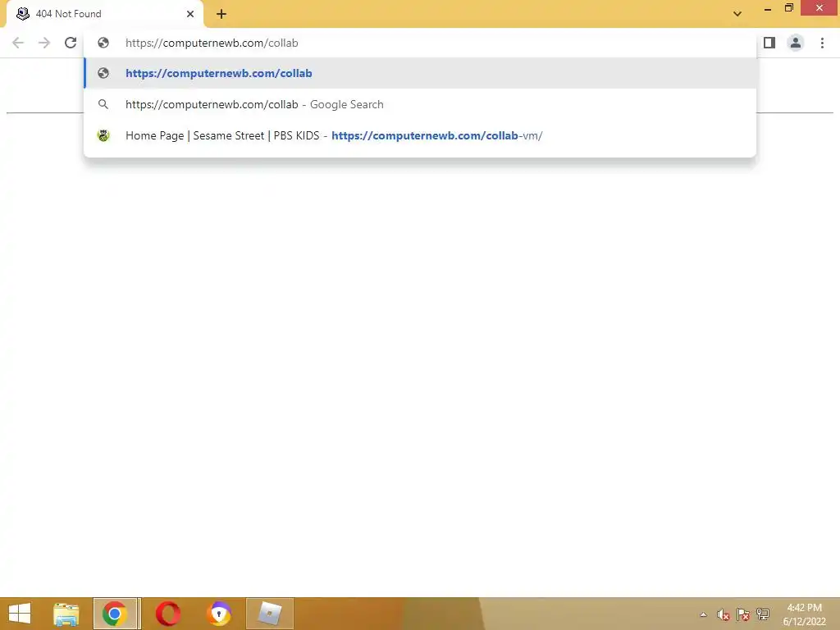Open File Explorer from the taskbar

(66, 614)
